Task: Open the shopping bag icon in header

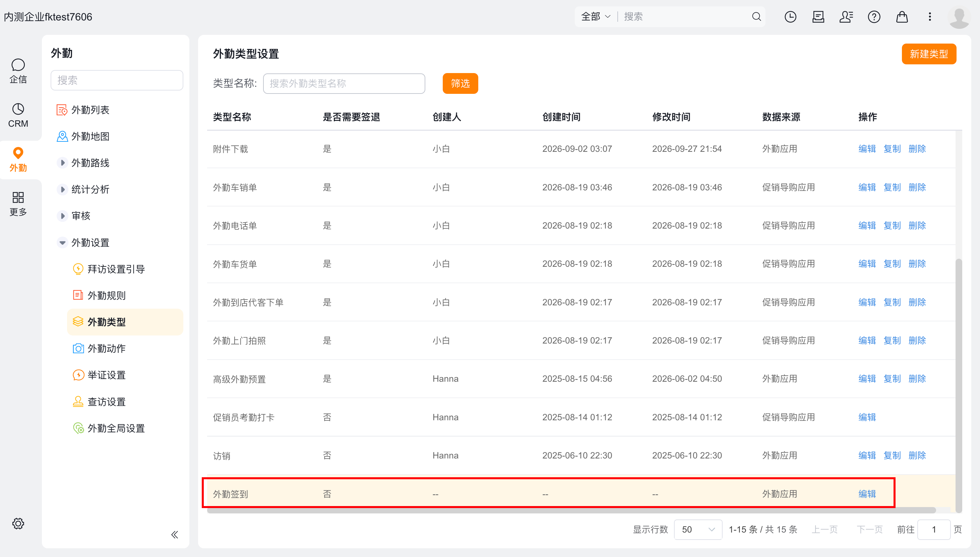Action: [x=902, y=16]
